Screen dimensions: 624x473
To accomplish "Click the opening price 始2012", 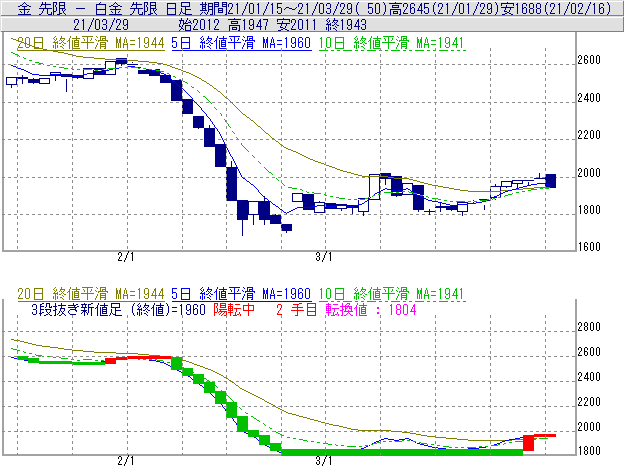I will click(199, 25).
